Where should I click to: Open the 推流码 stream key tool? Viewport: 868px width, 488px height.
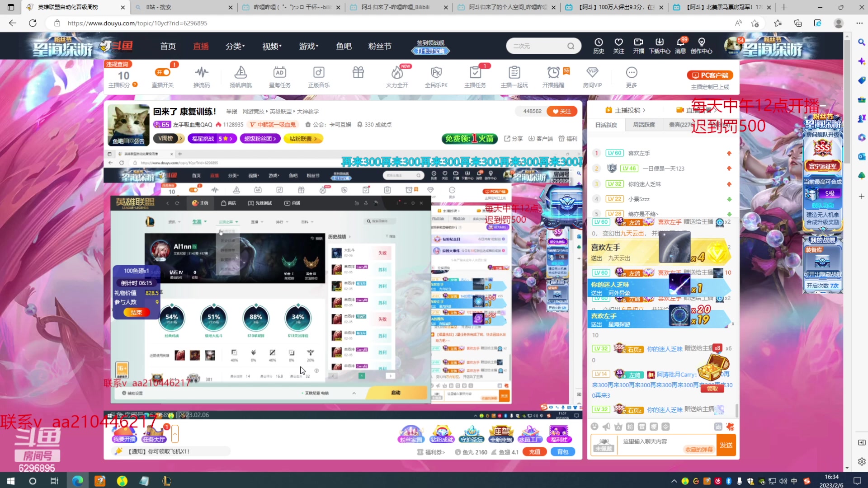click(x=202, y=76)
